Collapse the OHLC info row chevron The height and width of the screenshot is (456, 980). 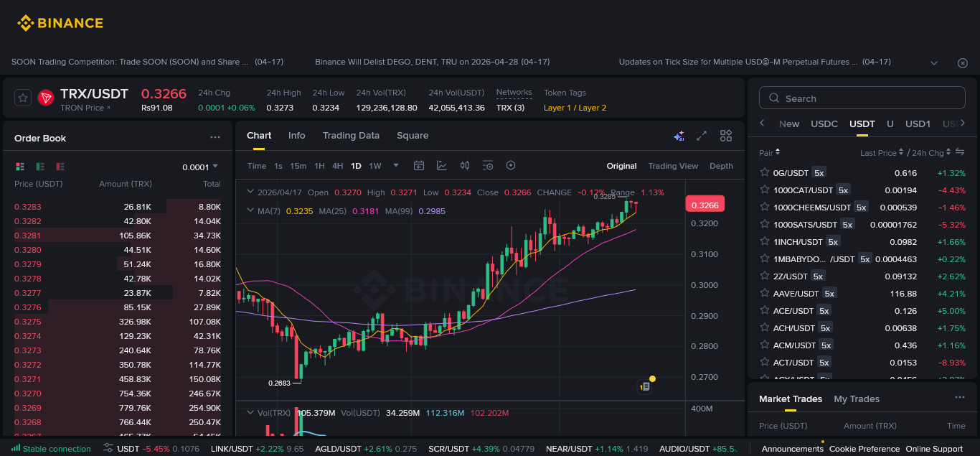[x=250, y=192]
